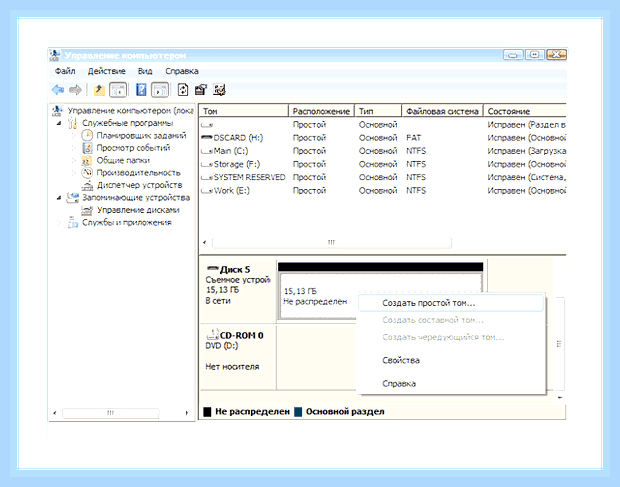Choose Свойства in the context menu

pos(401,360)
